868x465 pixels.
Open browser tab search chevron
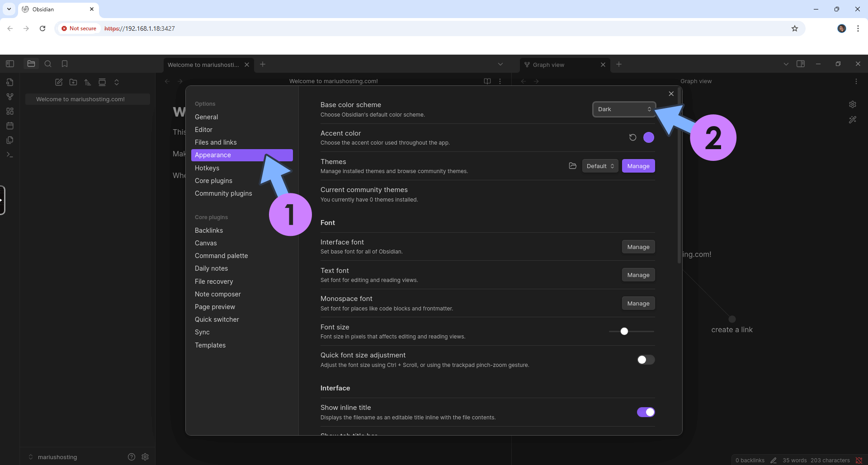(9, 9)
